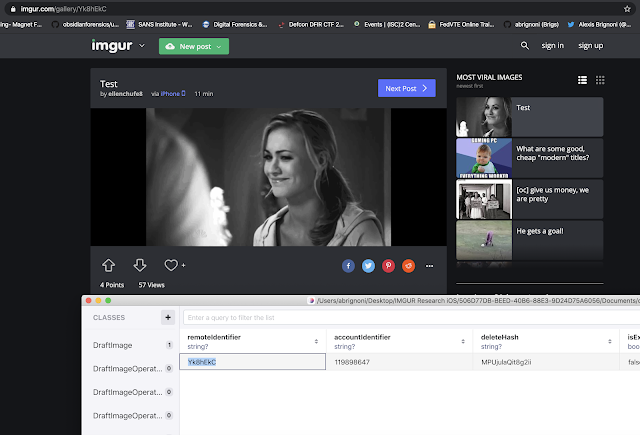Select the 119898647 accountIdentifier cell

[400, 362]
